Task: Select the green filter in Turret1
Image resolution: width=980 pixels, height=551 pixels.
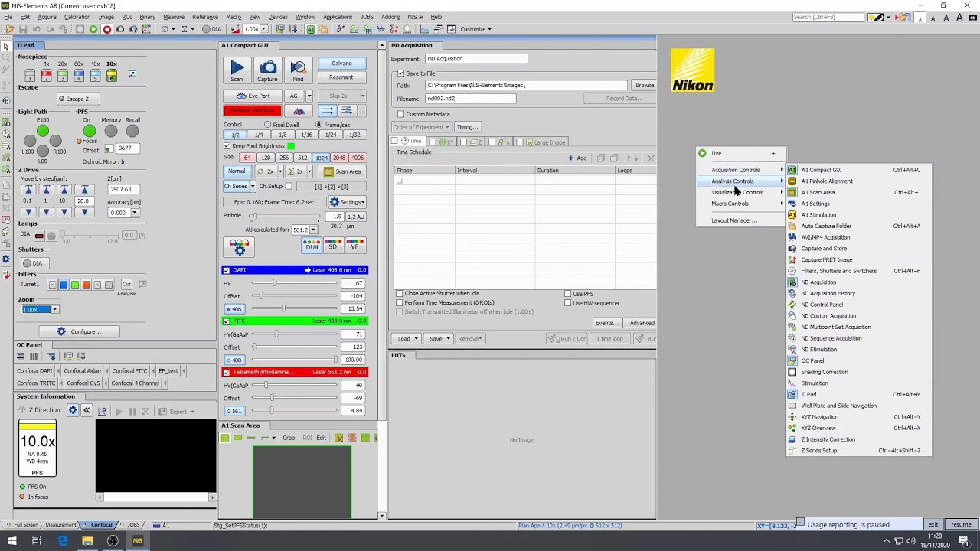Action: (75, 285)
